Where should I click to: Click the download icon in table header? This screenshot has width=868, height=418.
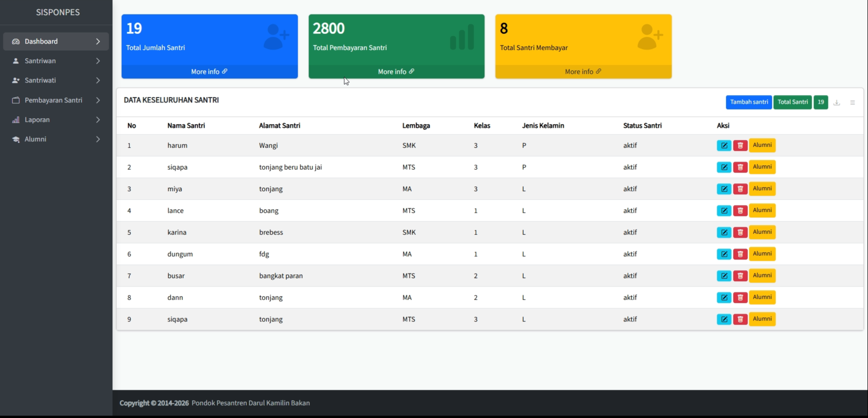[837, 102]
